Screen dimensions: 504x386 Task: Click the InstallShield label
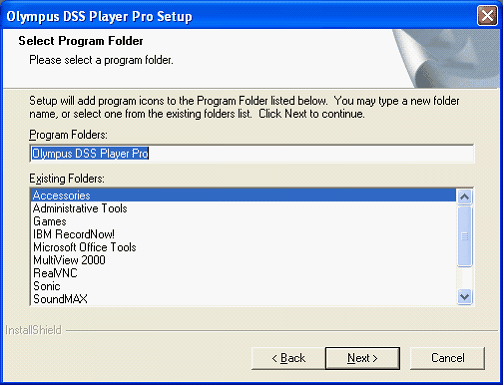point(33,330)
